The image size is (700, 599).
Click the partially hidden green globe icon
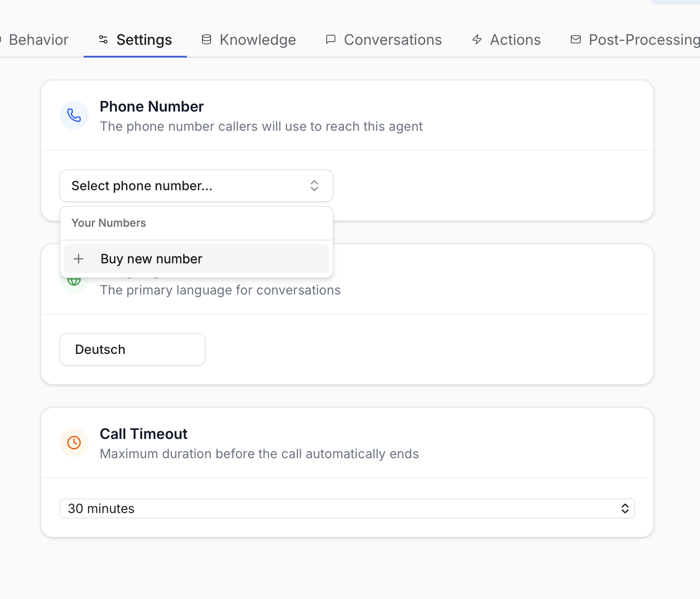click(x=74, y=281)
